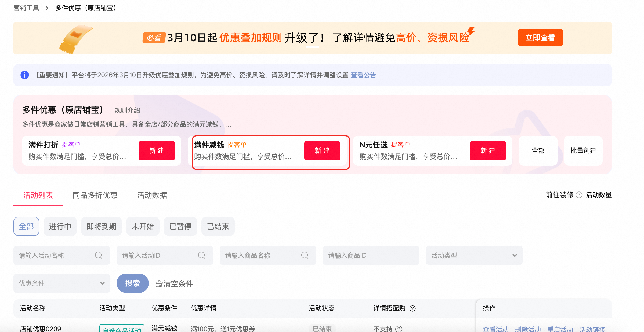The height and width of the screenshot is (332, 644).
Task: Focus the 请输入活动ID input field
Action: coord(165,255)
